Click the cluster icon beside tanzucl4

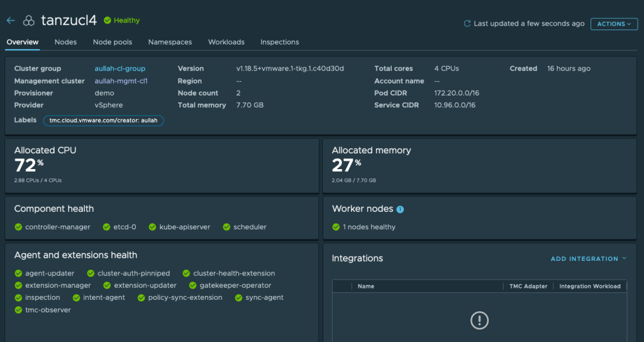pos(29,21)
